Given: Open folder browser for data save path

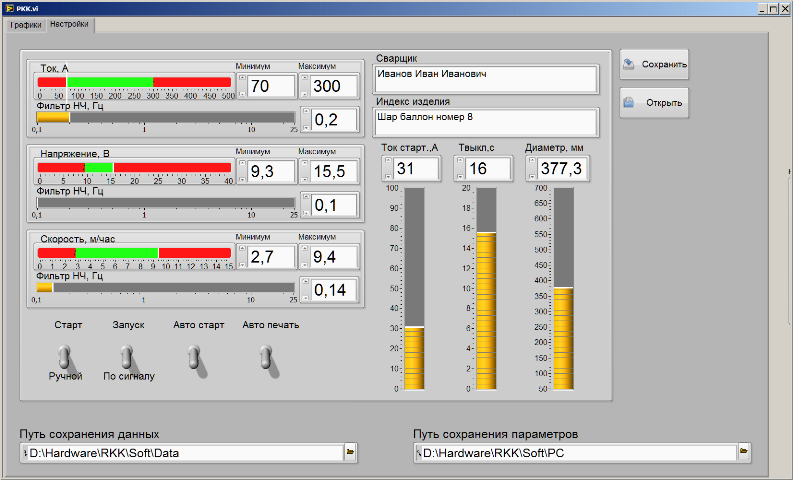Looking at the screenshot, I should [x=350, y=452].
